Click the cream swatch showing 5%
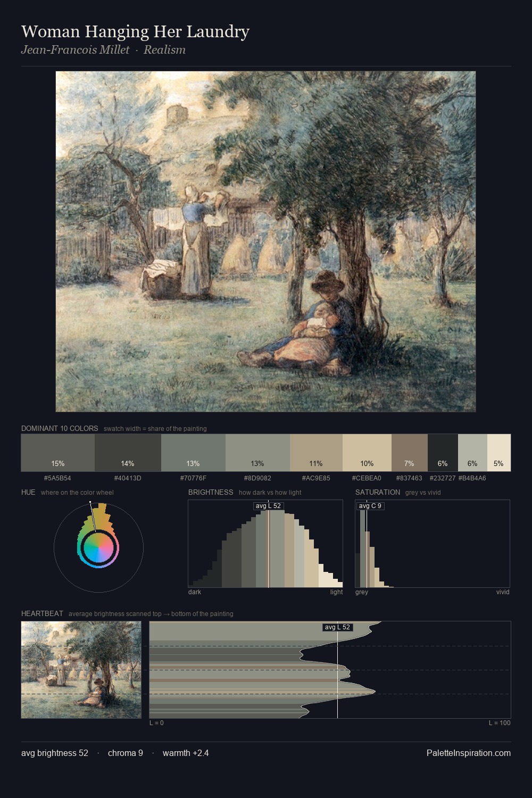 click(x=499, y=453)
